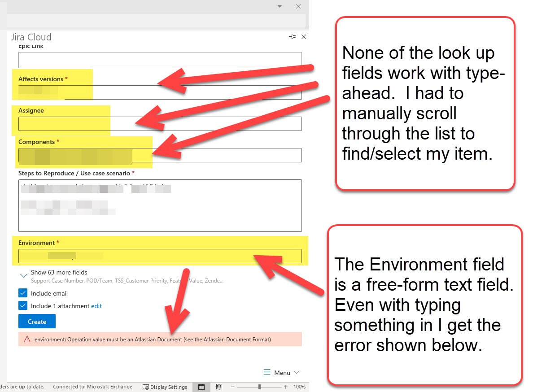Click the Steps to Reproduce text area
Image resolution: width=533 pixels, height=392 pixels.
point(160,205)
